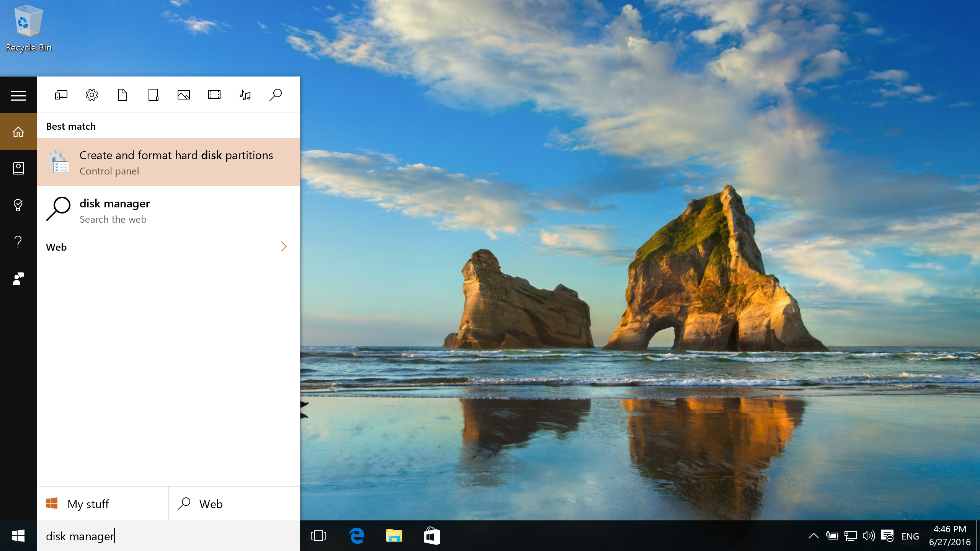
Task: Expand the Web search results section
Action: tap(284, 246)
